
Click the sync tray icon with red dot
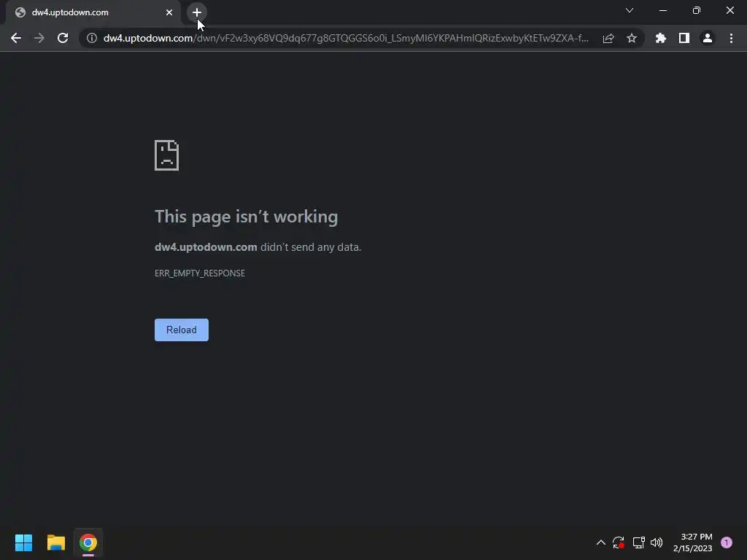[x=619, y=542]
